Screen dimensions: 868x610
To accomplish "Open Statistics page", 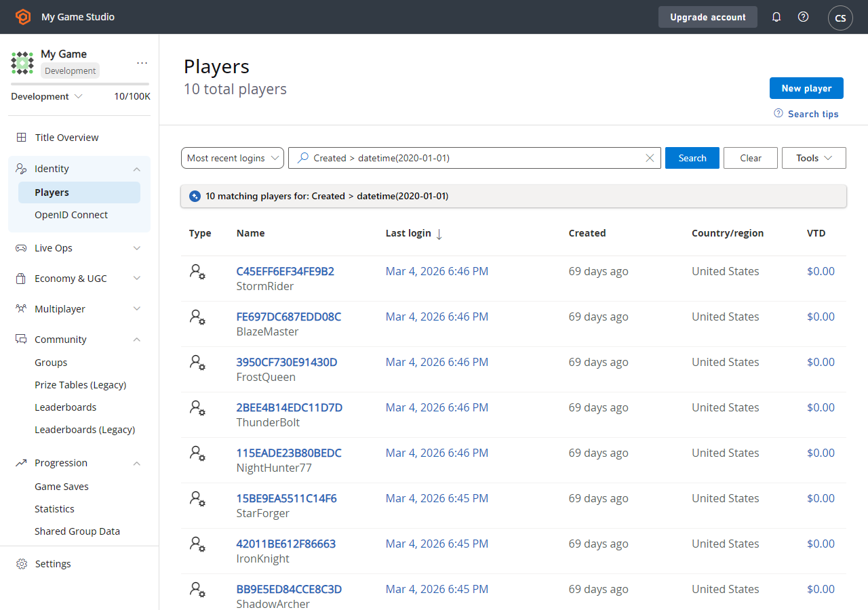I will (x=54, y=509).
